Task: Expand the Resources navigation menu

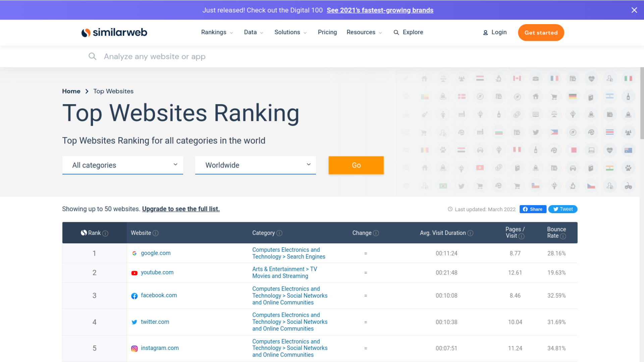Action: (x=364, y=32)
